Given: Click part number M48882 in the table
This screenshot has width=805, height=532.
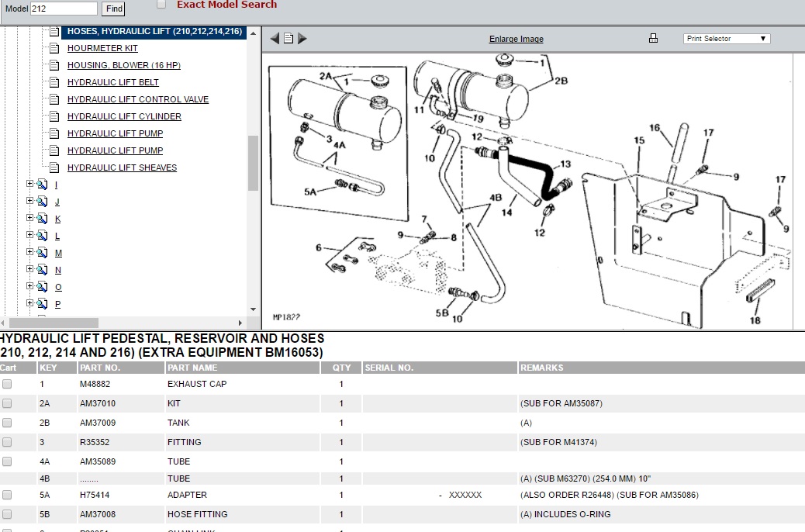Looking at the screenshot, I should pos(95,384).
